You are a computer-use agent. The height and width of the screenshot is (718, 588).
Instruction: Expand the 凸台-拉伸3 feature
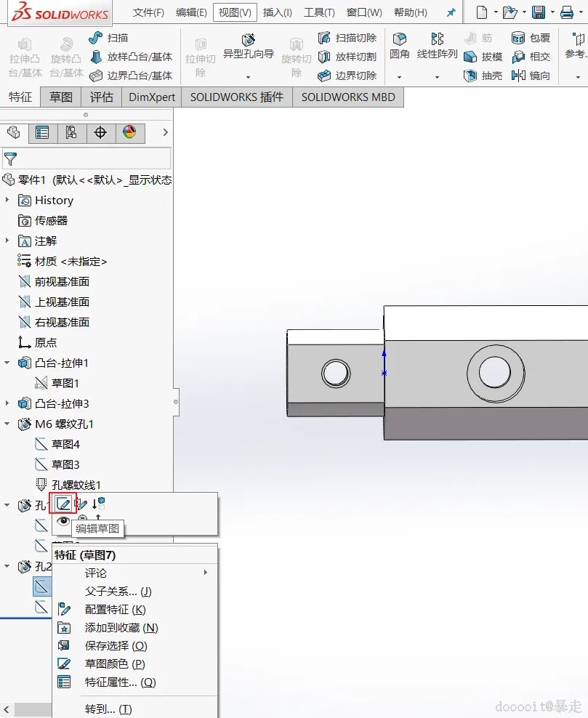coord(7,403)
